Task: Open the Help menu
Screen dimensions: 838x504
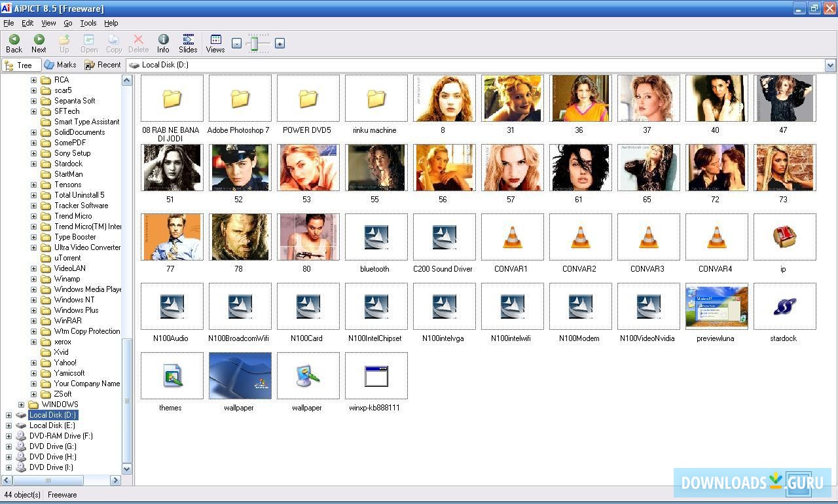Action: [x=111, y=23]
